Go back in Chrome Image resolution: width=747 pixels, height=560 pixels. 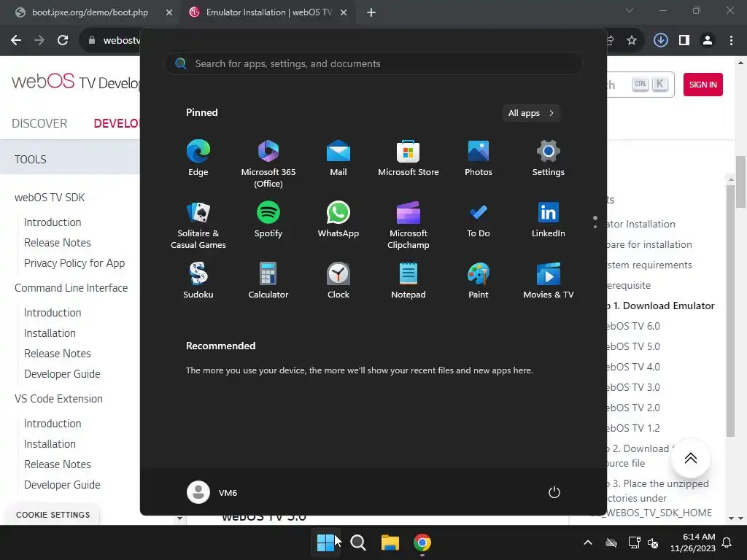(x=16, y=41)
